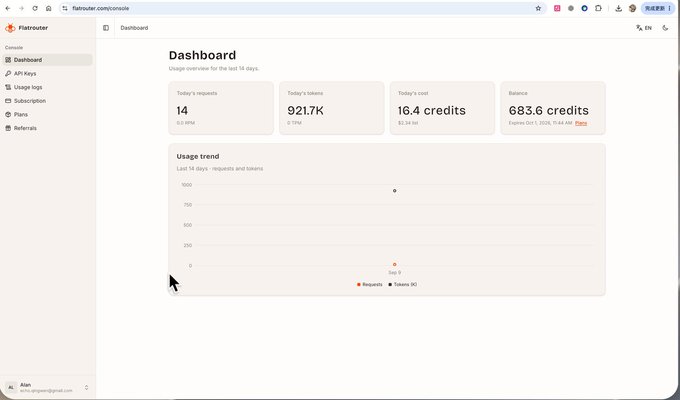Click the gray circle extension icon
Viewport: 680px width, 400px height.
point(571,8)
